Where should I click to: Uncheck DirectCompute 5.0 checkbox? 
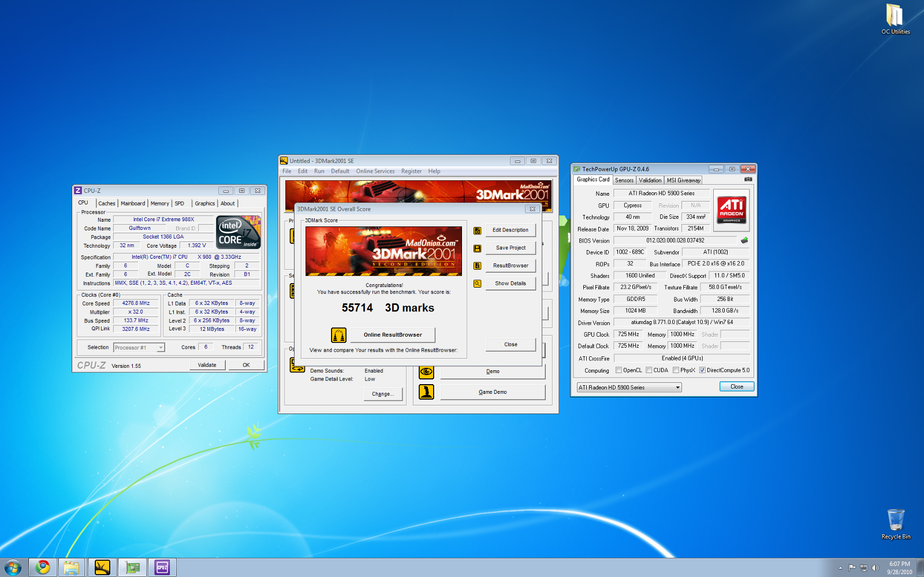[702, 370]
